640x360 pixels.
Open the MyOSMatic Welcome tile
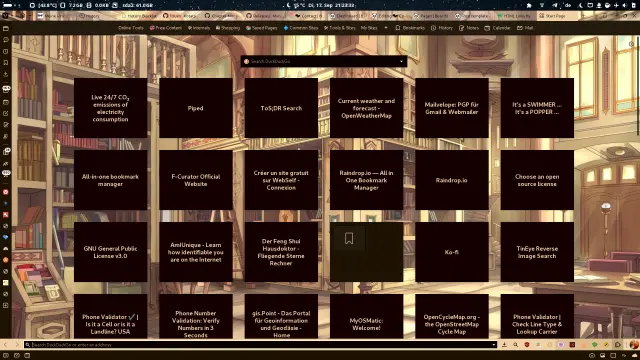pyautogui.click(x=366, y=316)
